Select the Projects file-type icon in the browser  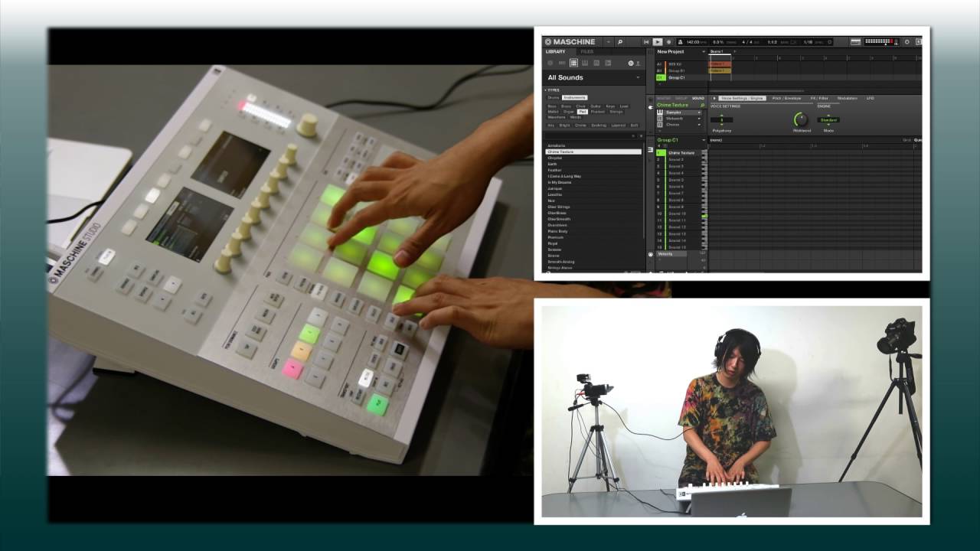(550, 63)
